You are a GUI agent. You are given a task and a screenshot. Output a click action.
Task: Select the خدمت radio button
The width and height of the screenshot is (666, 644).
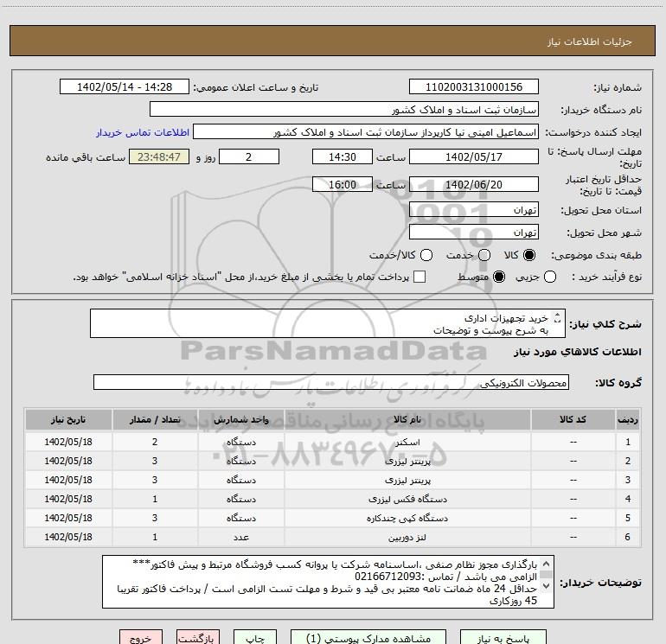(484, 255)
